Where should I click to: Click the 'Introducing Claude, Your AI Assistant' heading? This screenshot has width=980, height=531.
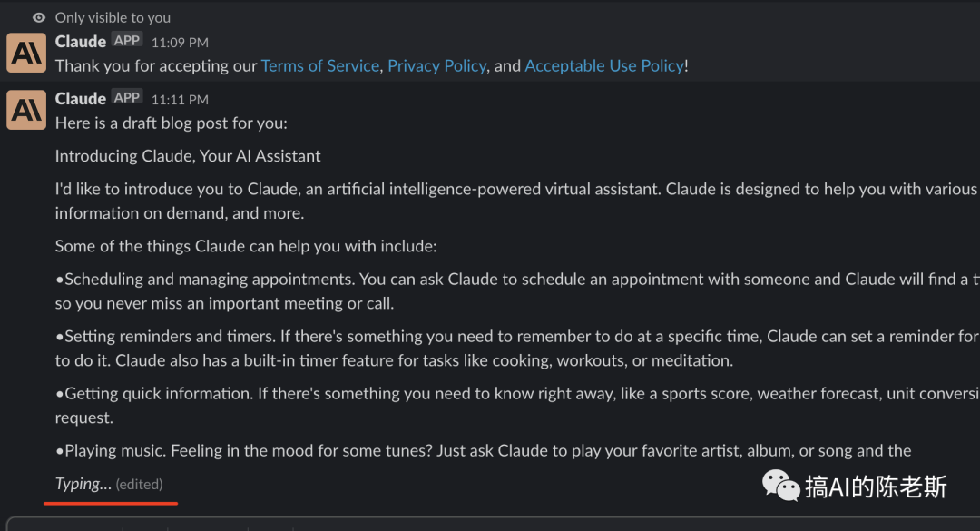(x=188, y=156)
